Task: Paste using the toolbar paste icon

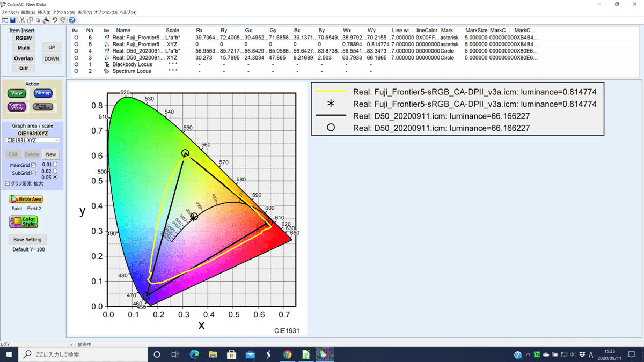Action: click(38, 20)
